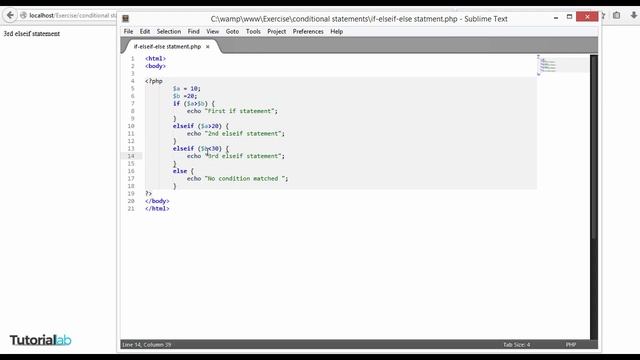The image size is (640, 360).
Task: Click the <?php opening tag
Action: (154, 81)
